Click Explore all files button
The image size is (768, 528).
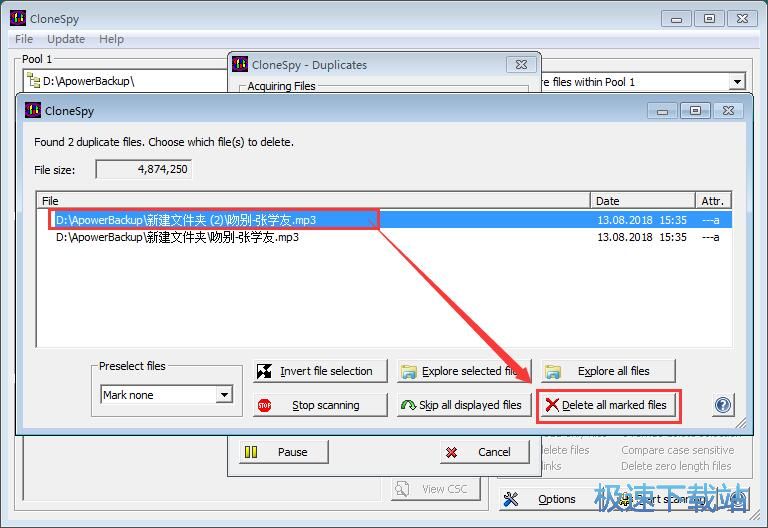coord(608,371)
